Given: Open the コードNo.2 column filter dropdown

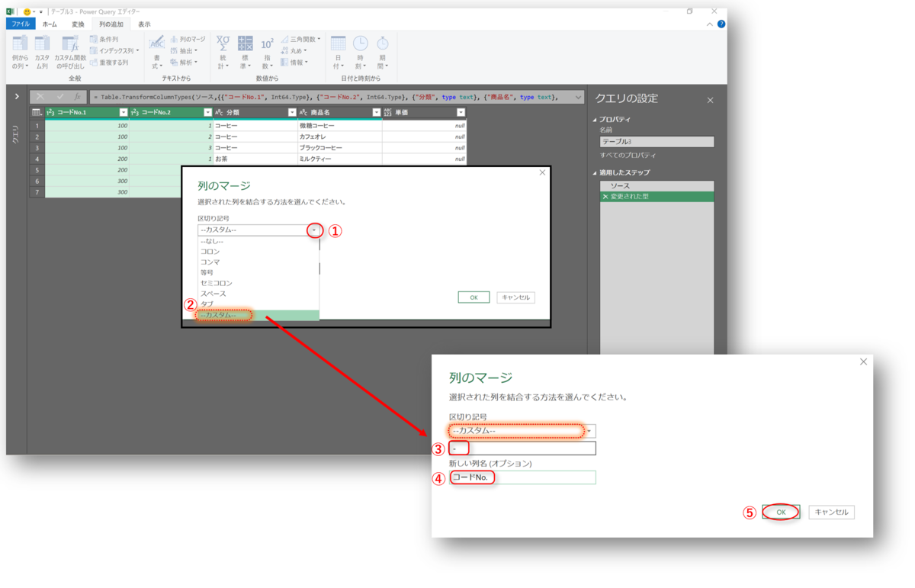Looking at the screenshot, I should pos(208,113).
